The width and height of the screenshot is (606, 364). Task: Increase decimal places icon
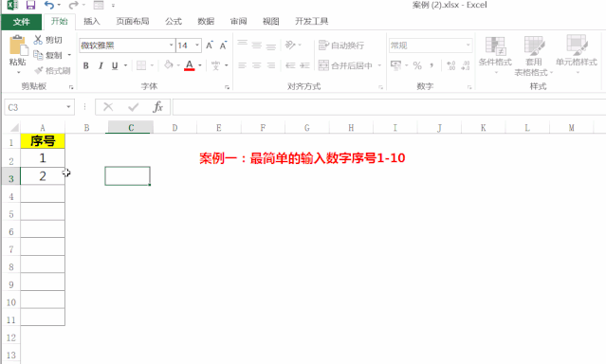(451, 65)
